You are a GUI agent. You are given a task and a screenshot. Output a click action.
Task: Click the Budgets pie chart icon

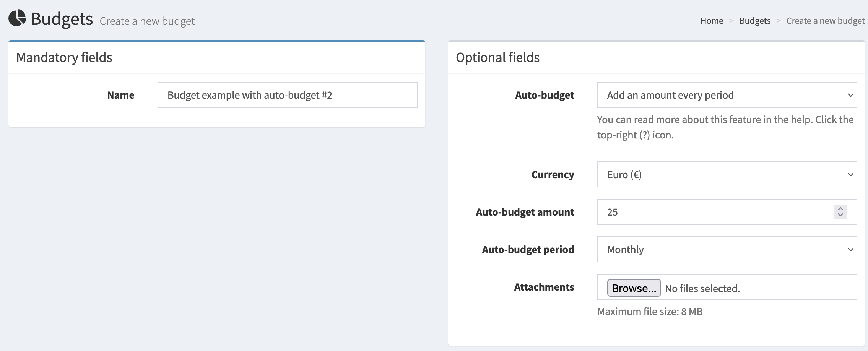pyautogui.click(x=17, y=17)
